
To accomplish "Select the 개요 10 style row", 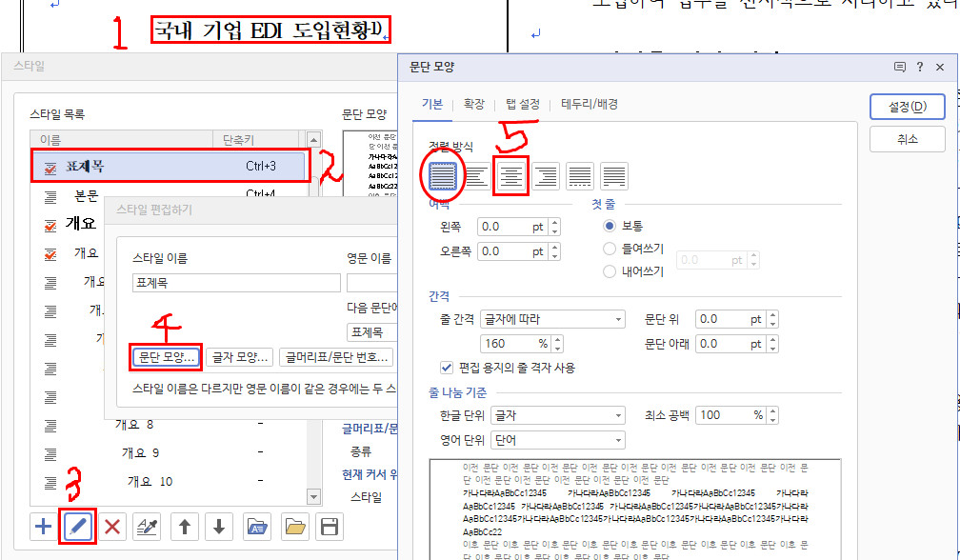I will [x=168, y=481].
